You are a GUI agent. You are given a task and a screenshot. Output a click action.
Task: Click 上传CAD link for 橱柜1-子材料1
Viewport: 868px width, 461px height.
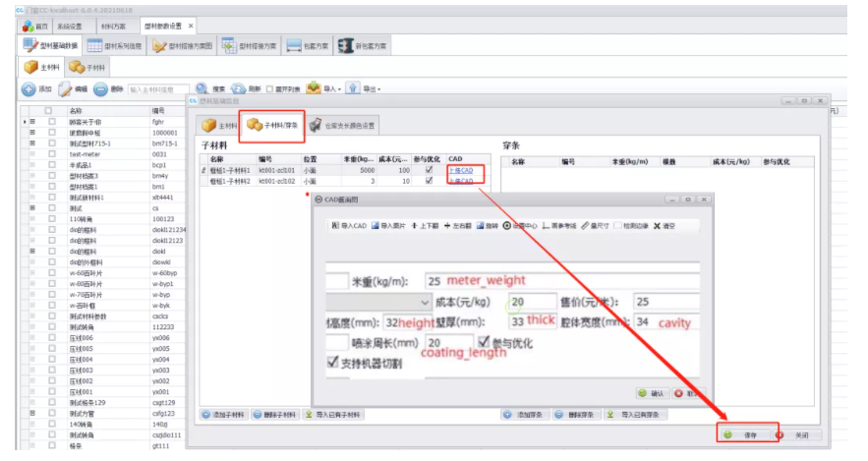point(461,170)
